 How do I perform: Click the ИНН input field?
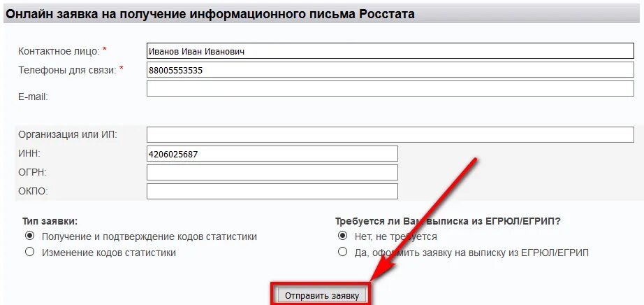(x=272, y=153)
